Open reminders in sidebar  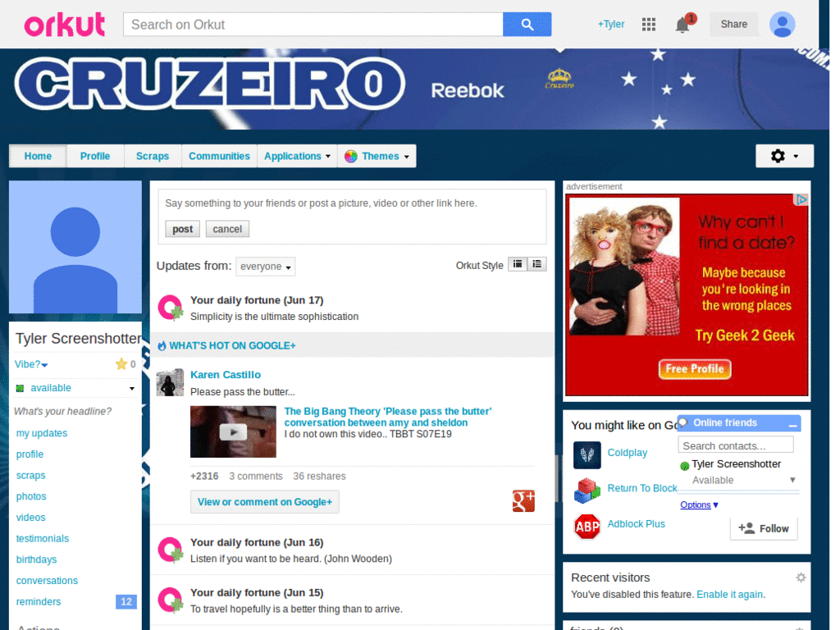click(x=38, y=602)
